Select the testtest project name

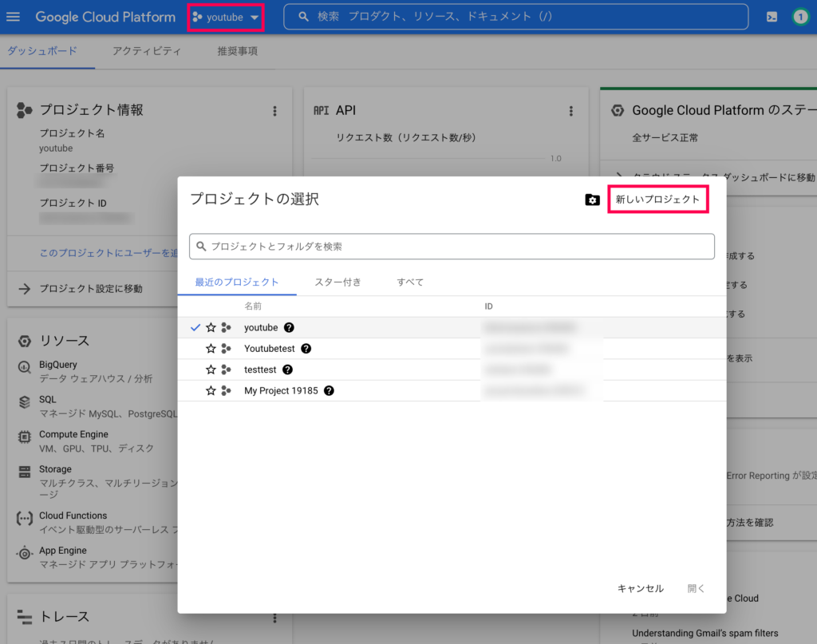point(260,370)
